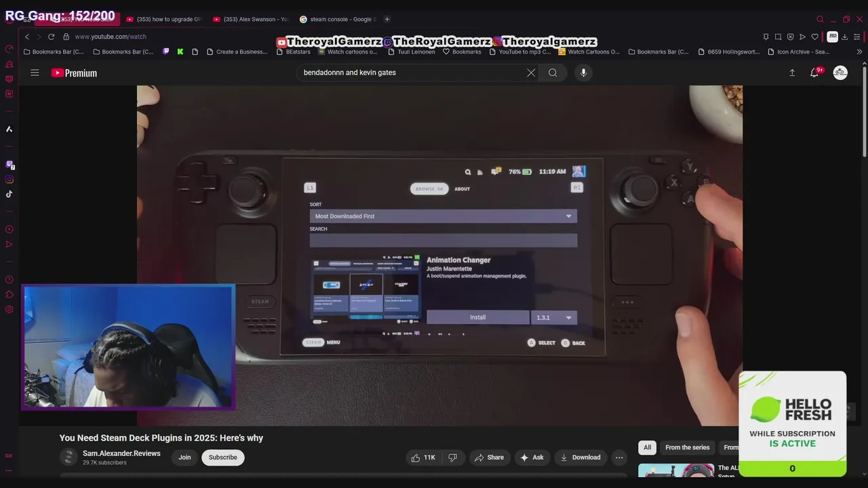Open the Create upload icon

(x=791, y=73)
